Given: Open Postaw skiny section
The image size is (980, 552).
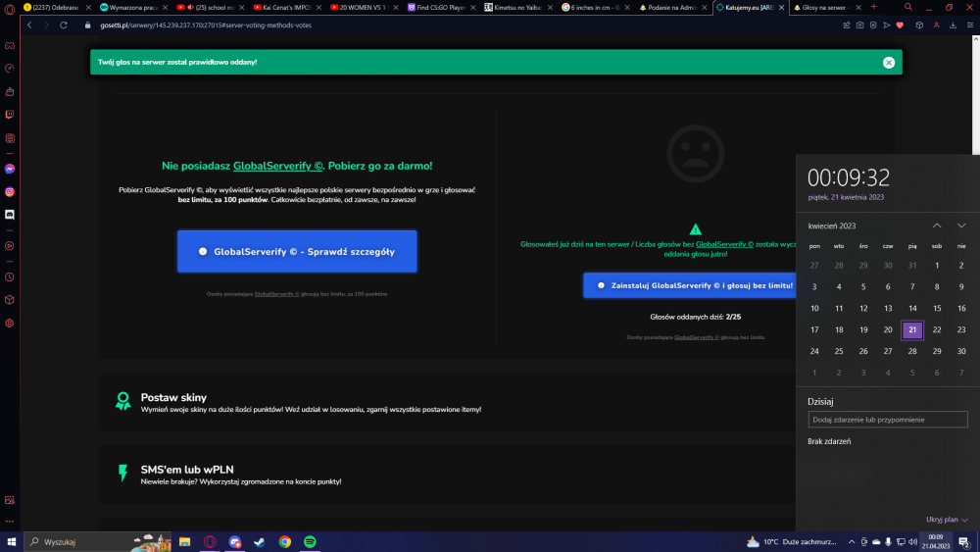Looking at the screenshot, I should [x=446, y=403].
